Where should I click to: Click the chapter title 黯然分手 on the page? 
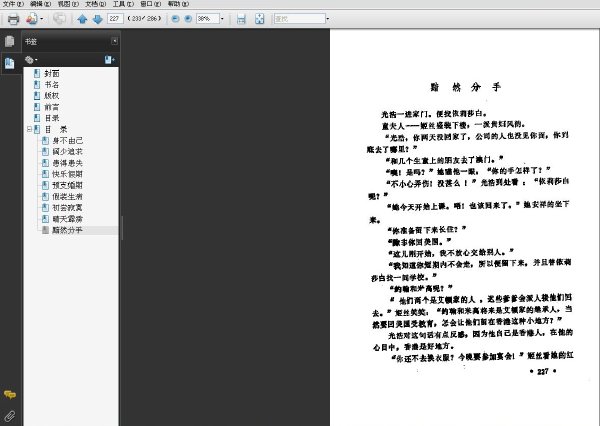[x=465, y=87]
